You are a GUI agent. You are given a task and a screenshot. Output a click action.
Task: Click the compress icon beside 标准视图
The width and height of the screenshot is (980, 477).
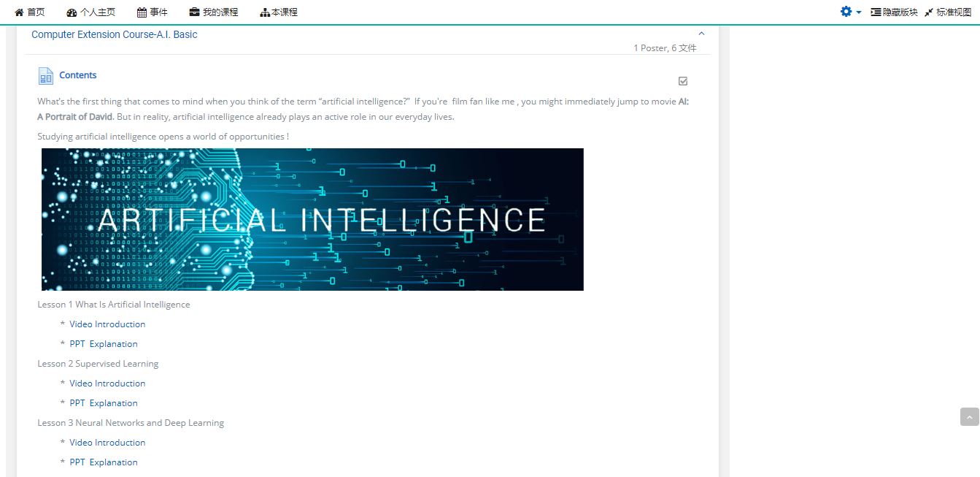tap(929, 12)
